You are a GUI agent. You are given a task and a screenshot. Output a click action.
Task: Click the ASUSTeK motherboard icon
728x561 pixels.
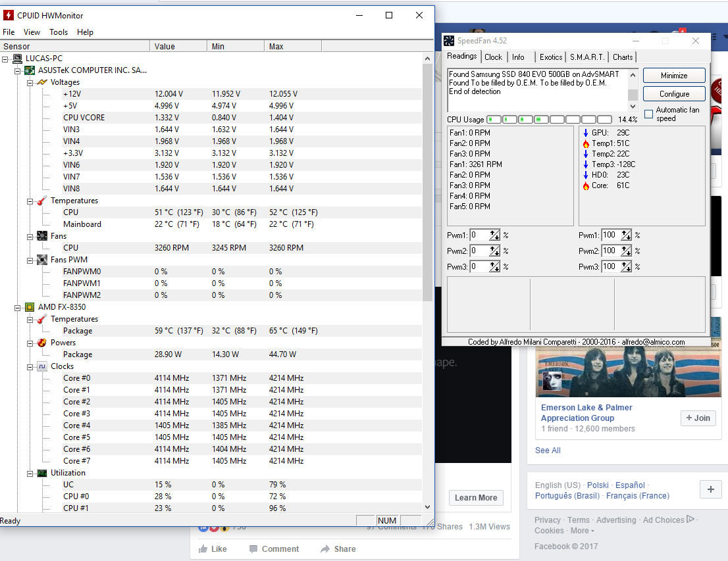(x=30, y=70)
